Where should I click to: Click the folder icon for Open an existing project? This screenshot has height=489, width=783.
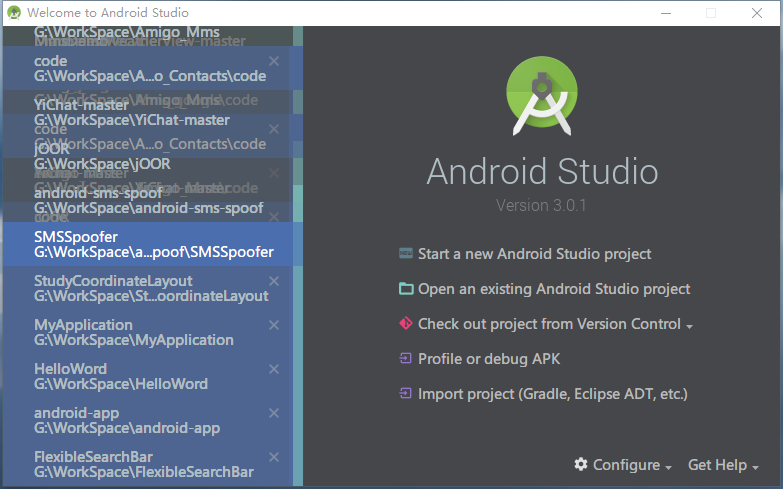(406, 289)
